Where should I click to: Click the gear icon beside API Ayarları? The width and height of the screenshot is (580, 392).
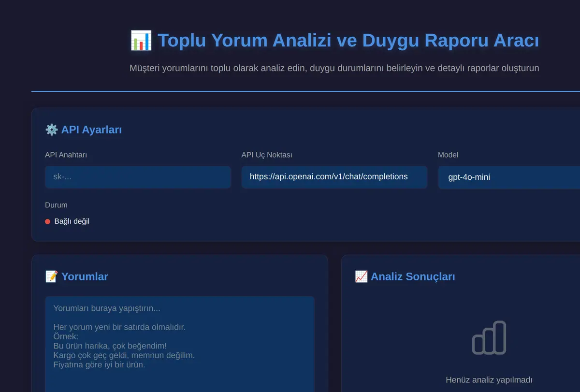(x=51, y=130)
